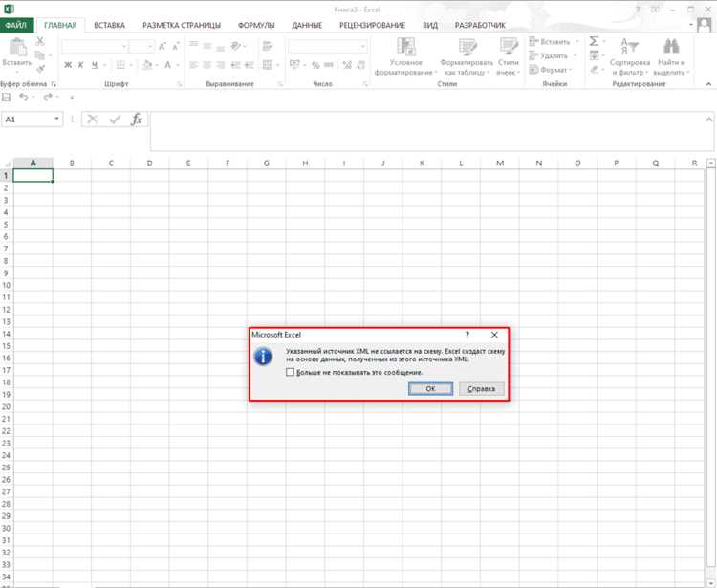Click the Cut scissors icon

click(x=40, y=42)
